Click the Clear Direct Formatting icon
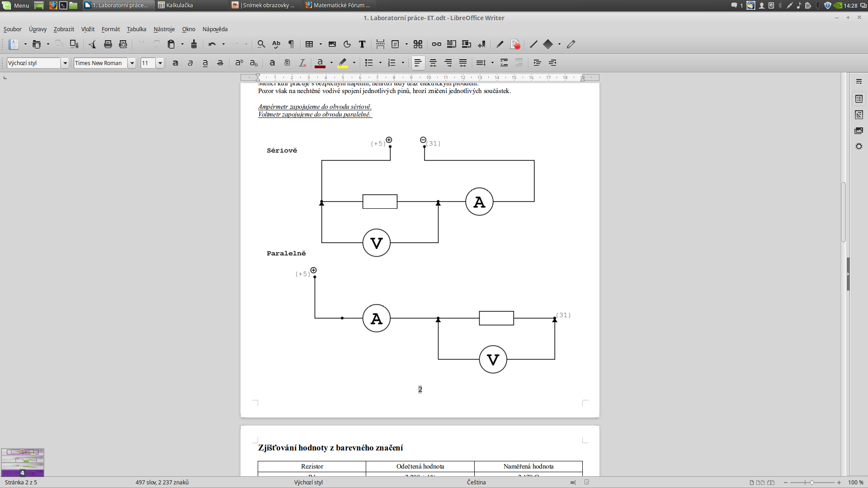868x488 pixels. (x=302, y=63)
